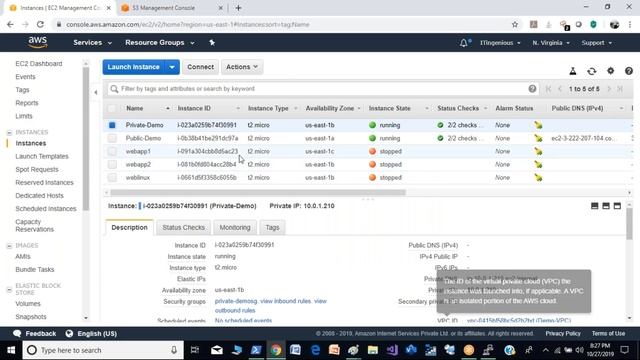This screenshot has width=640, height=360.
Task: Click the Launch Instance button
Action: (133, 67)
